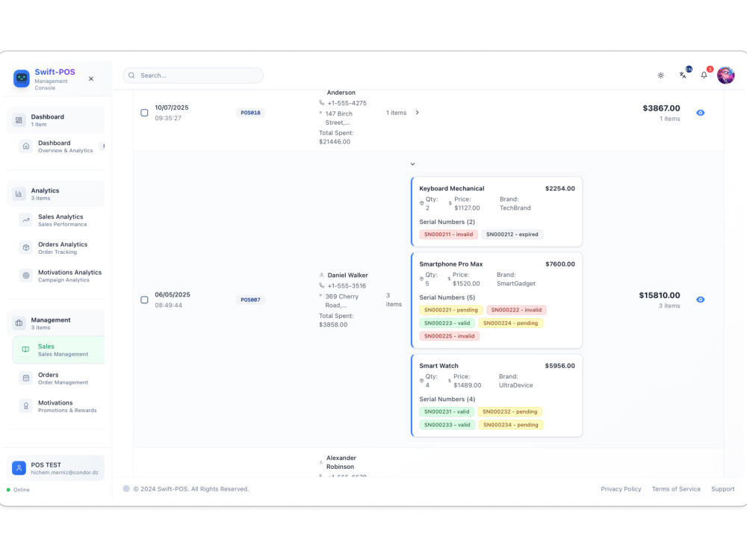Click the quantity icon in Smart Watch card
Screen dimensions: 747x560
pos(421,381)
